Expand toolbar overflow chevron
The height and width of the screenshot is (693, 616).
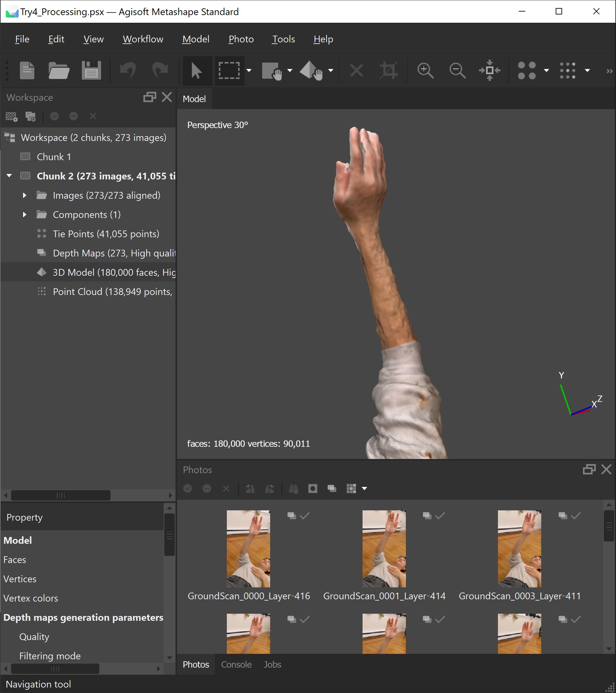coord(609,71)
